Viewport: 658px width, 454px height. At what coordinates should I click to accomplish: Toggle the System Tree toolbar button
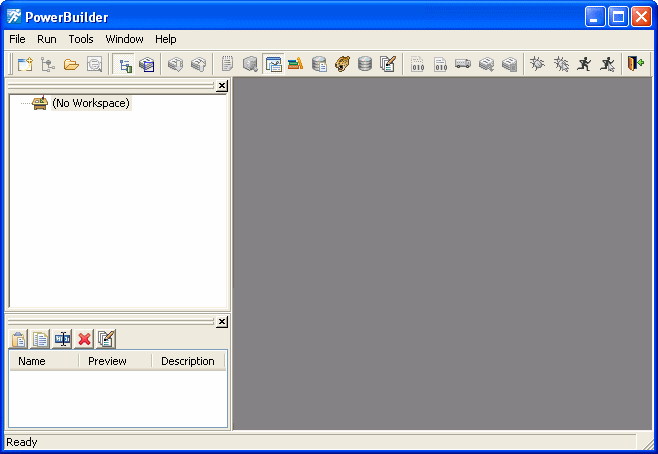point(124,64)
